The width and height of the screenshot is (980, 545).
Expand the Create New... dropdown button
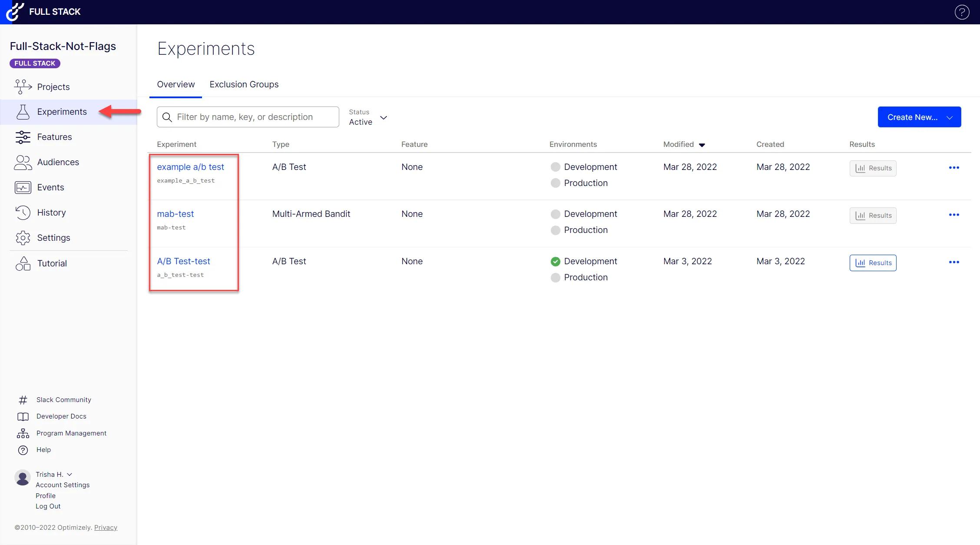pyautogui.click(x=919, y=117)
